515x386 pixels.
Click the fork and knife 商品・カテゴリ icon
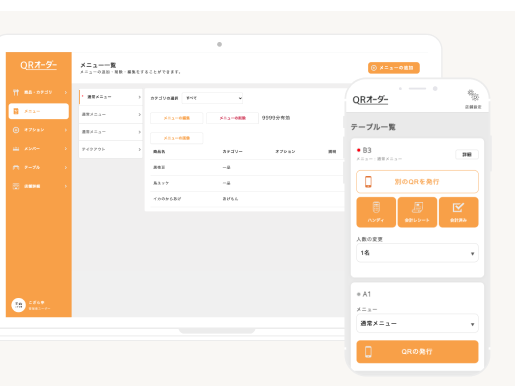(x=16, y=92)
